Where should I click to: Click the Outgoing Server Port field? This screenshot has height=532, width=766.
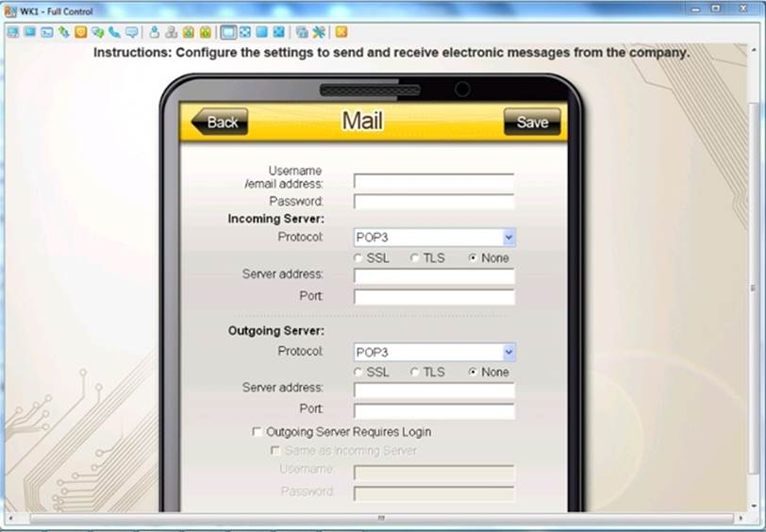tap(434, 411)
